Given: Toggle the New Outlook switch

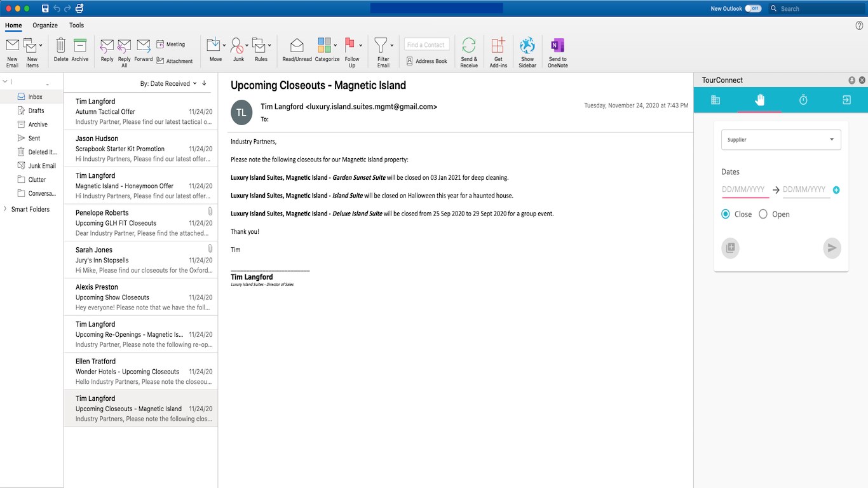Looking at the screenshot, I should pos(753,9).
